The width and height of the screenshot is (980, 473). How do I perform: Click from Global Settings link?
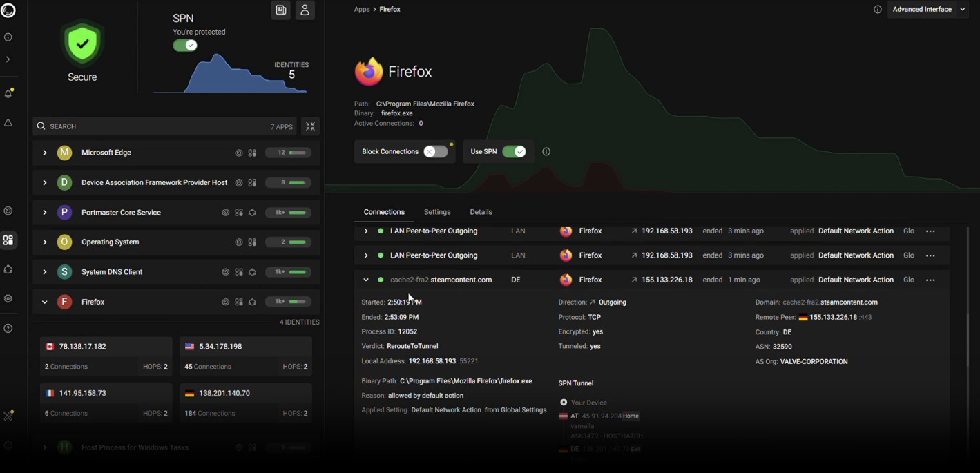515,410
